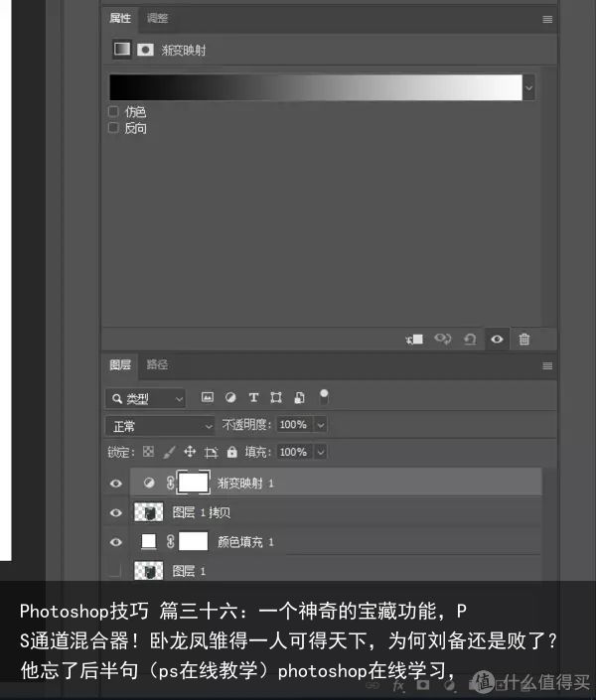Screen dimensions: 596x700
Task: Reset adjustment to defaults
Action: [470, 340]
